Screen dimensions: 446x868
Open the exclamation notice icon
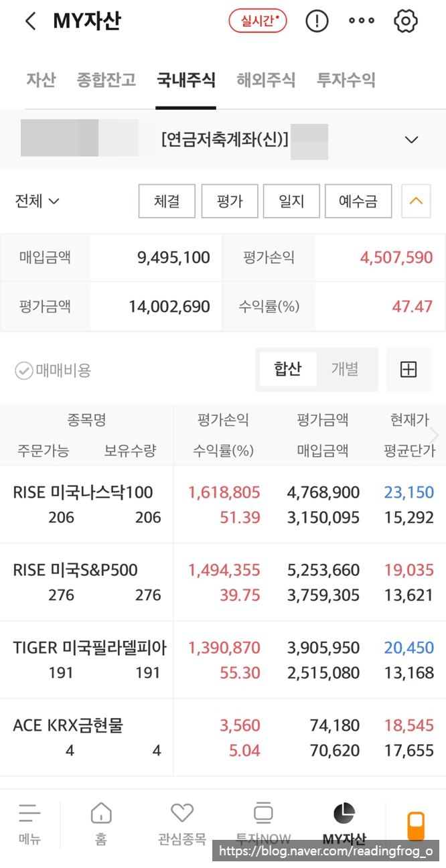pos(317,21)
